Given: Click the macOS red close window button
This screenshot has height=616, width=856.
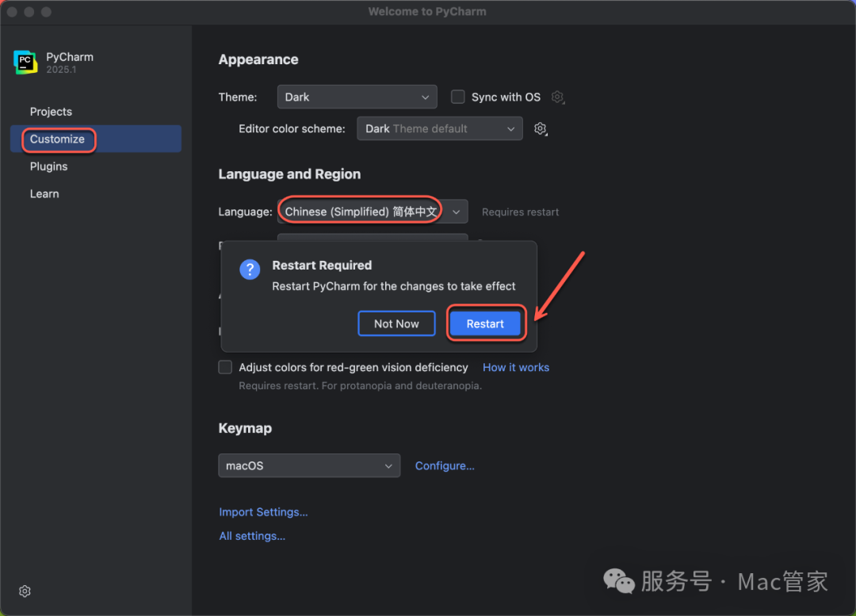Looking at the screenshot, I should click(x=11, y=12).
